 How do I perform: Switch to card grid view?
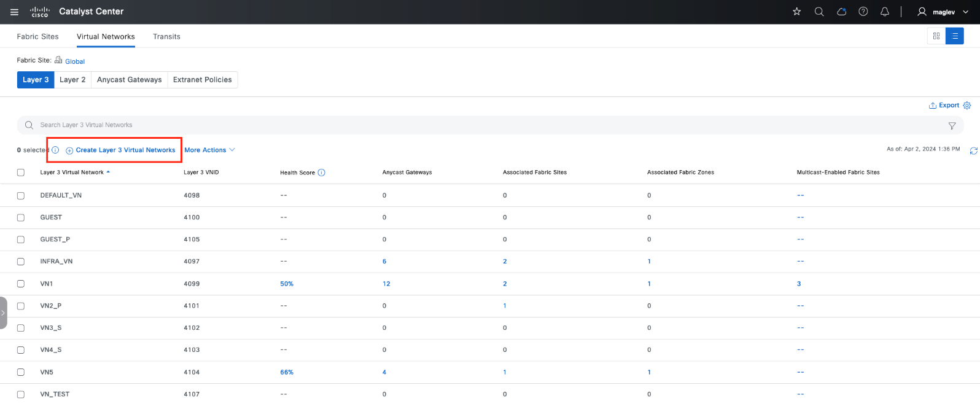(x=936, y=36)
